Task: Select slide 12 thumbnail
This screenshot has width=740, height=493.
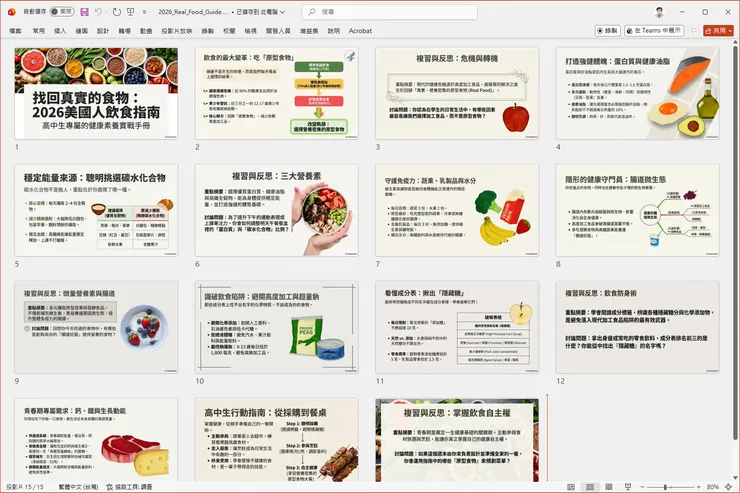Action: pyautogui.click(x=638, y=327)
